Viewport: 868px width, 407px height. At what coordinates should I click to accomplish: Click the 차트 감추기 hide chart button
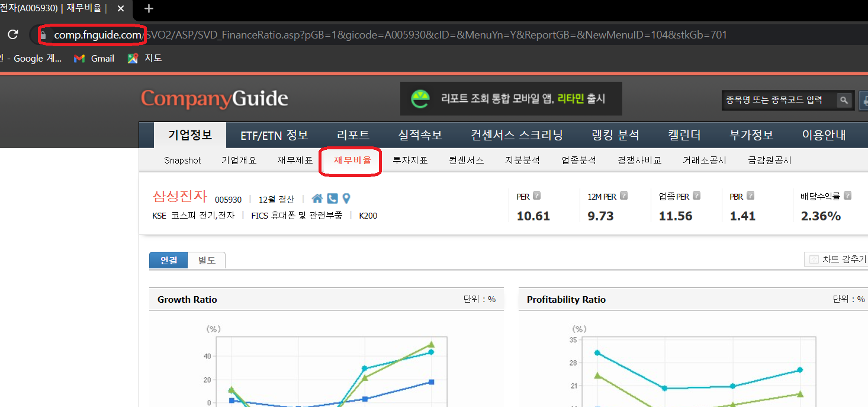pos(836,259)
